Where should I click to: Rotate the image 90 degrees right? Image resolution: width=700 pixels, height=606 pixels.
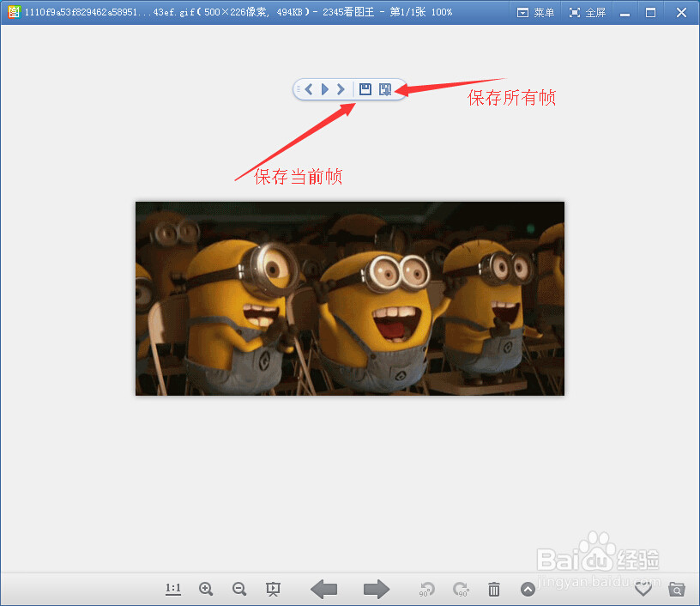coord(461,589)
